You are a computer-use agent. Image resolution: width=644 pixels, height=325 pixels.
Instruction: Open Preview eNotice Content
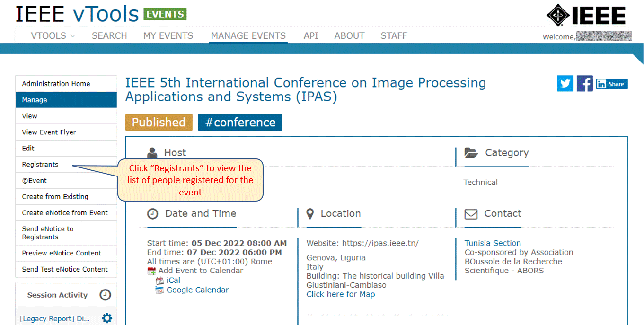click(x=66, y=253)
